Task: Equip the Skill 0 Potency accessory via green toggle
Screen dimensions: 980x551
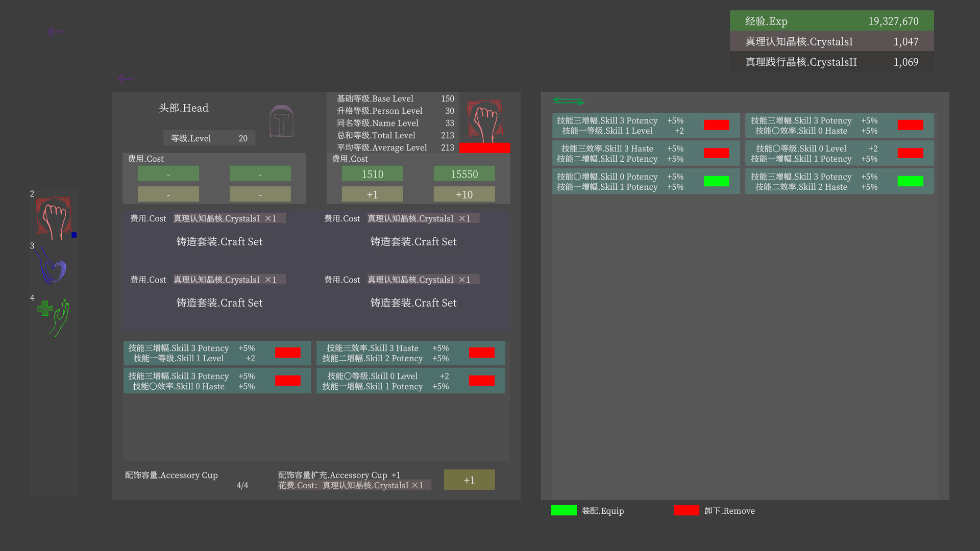Action: click(x=716, y=181)
